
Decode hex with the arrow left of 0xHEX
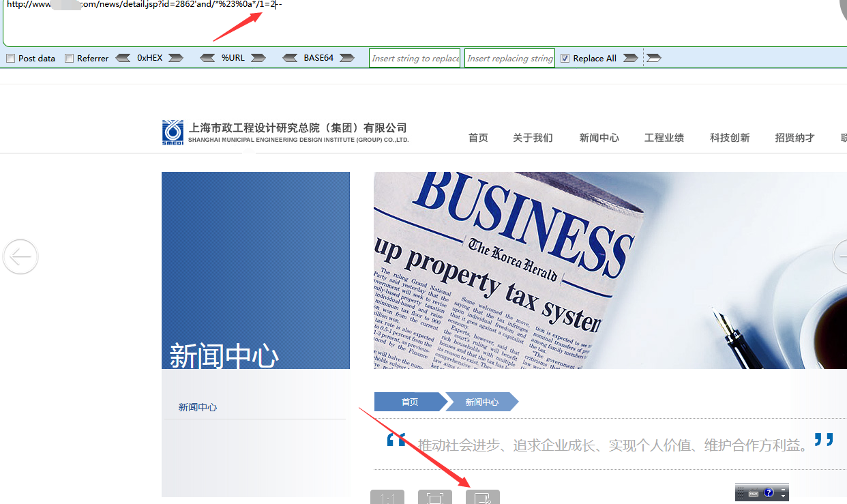tap(123, 58)
